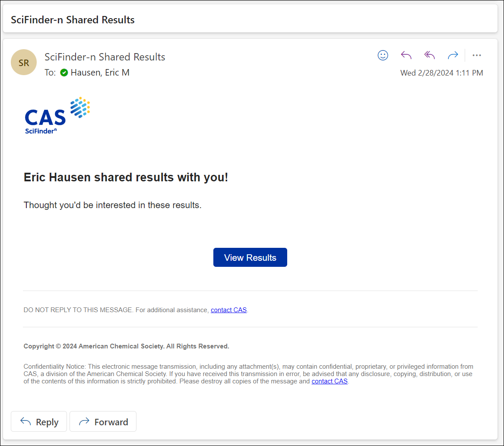Click the SR sender avatar
This screenshot has width=504, height=446.
coord(24,62)
